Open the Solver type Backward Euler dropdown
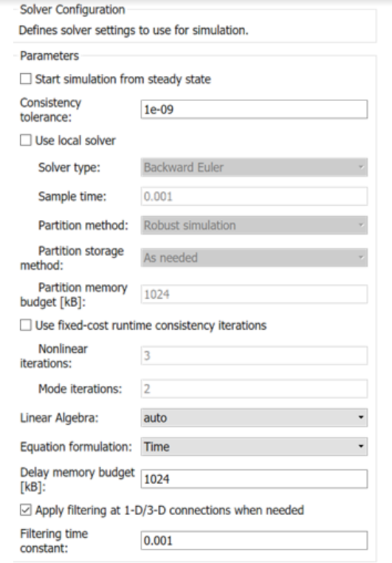The width and height of the screenshot is (392, 563). click(x=254, y=167)
